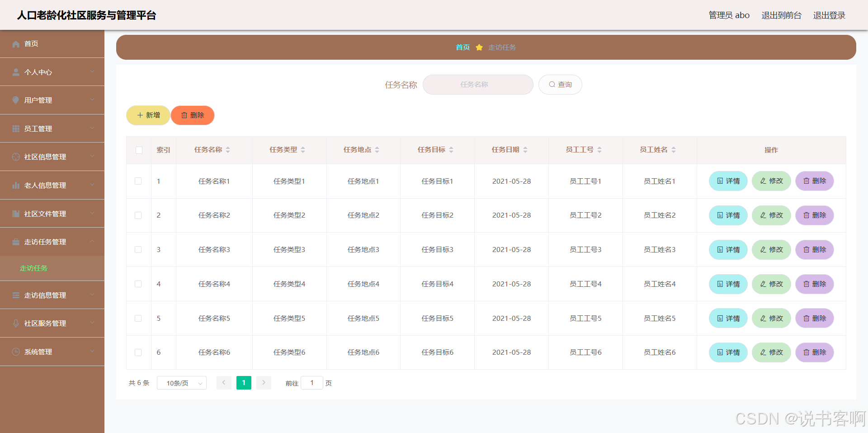Screen dimensions: 868x433
Task: Expand the 老人信息管理 menu chevron
Action: click(x=92, y=185)
